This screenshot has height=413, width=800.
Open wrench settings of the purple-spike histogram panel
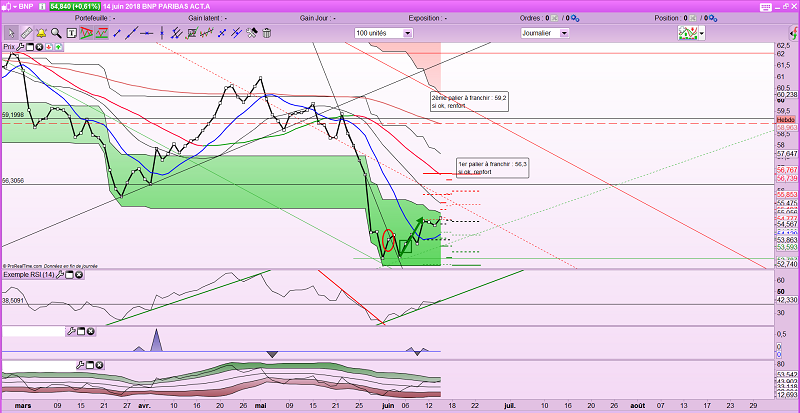71,332
